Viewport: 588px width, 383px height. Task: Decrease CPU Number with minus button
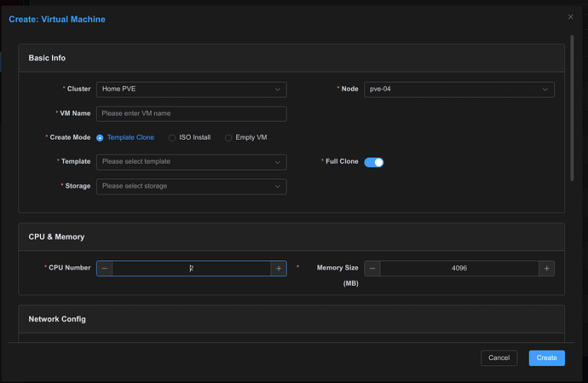(104, 268)
